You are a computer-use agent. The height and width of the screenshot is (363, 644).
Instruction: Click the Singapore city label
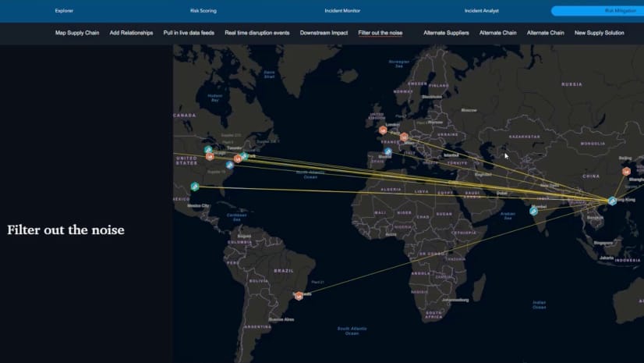(x=603, y=243)
